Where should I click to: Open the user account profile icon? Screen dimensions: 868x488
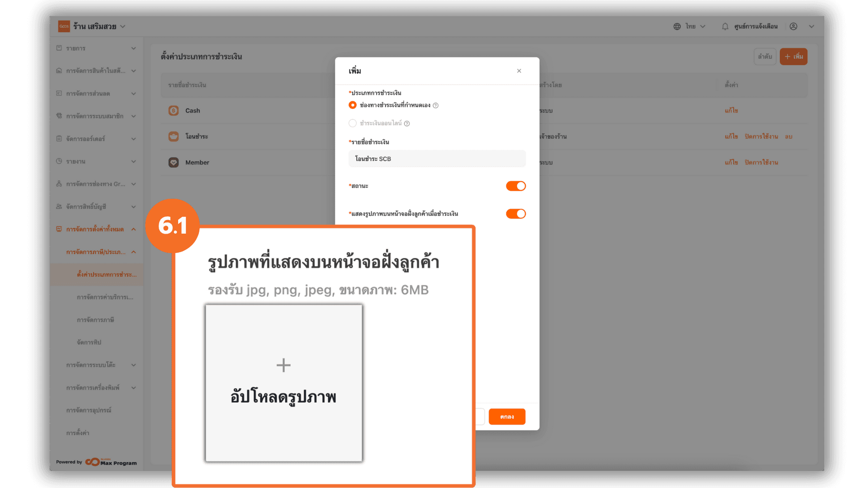point(793,27)
